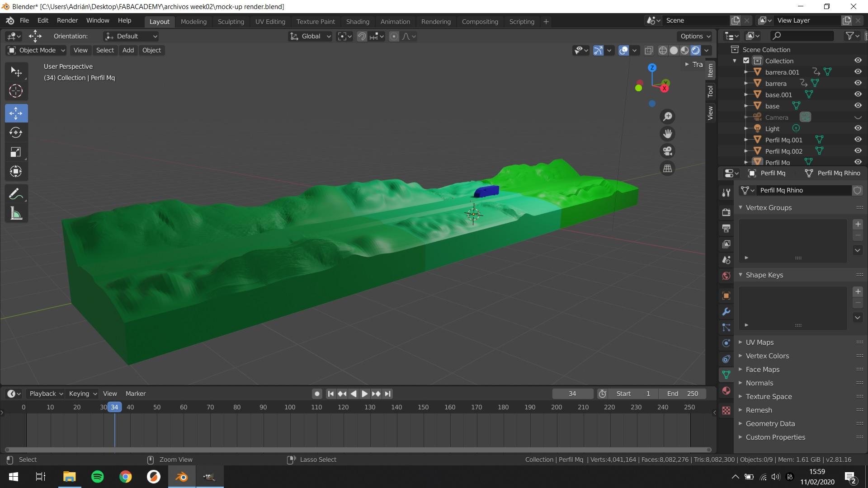Open Material properties tab icon
The height and width of the screenshot is (488, 868).
click(x=726, y=391)
